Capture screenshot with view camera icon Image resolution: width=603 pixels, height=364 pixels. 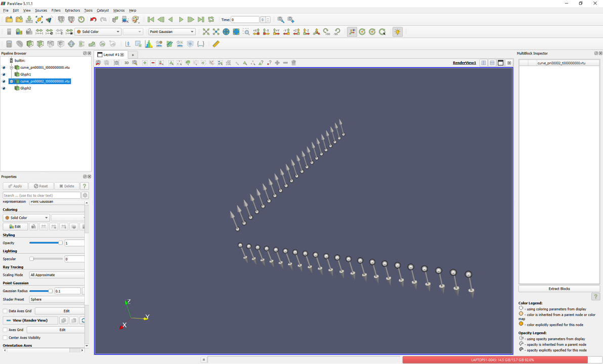click(x=116, y=63)
